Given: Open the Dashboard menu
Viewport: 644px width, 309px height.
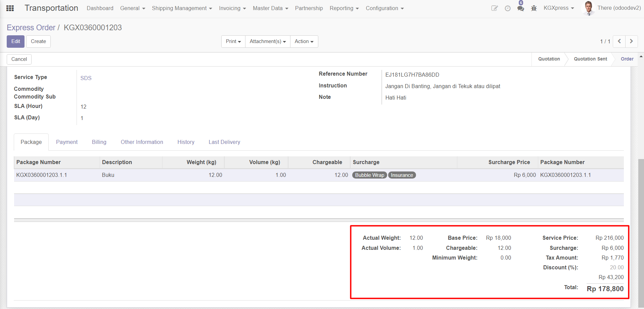Looking at the screenshot, I should pos(100,8).
